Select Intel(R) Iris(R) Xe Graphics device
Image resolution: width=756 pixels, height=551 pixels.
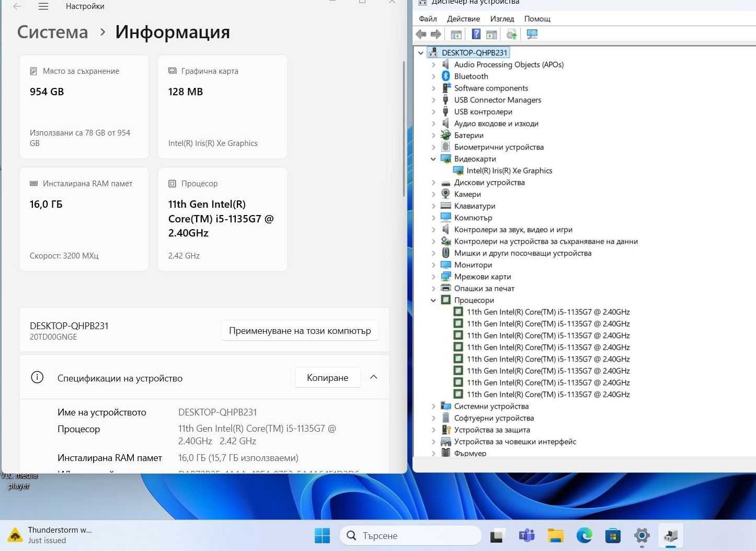509,171
